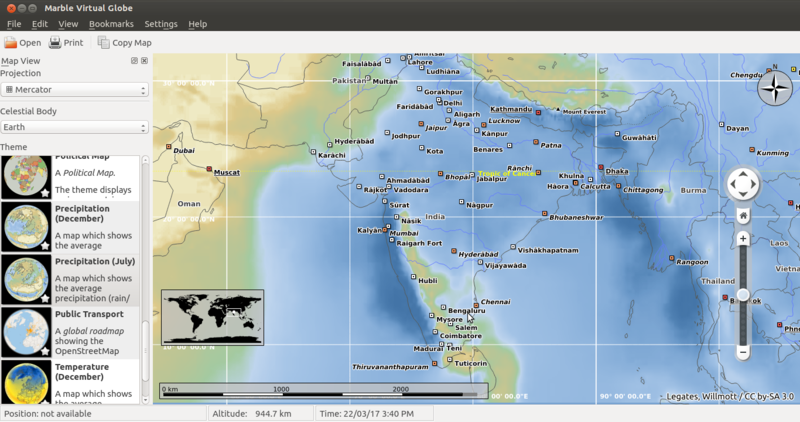
Task: Toggle favorite star on Political Map theme
Action: 45,193
